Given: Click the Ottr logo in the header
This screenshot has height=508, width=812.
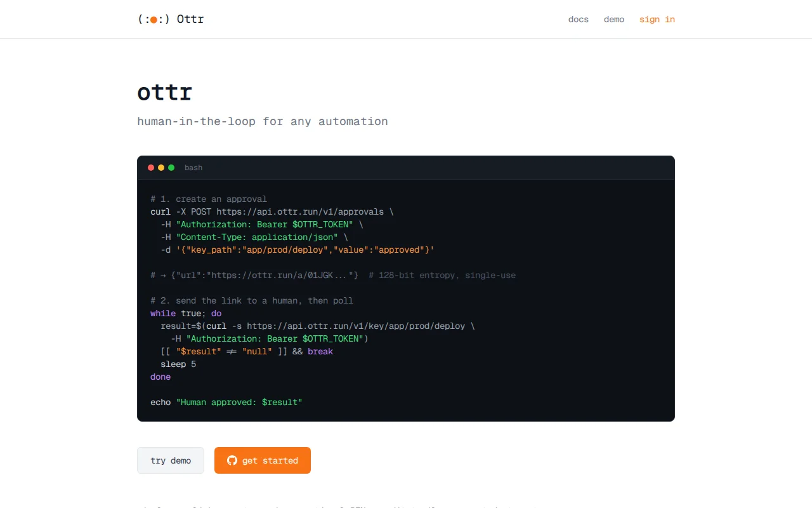Looking at the screenshot, I should [171, 19].
